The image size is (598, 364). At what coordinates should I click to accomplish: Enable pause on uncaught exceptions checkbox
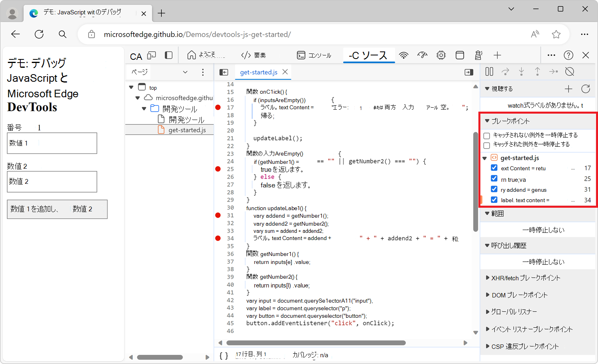click(x=487, y=136)
